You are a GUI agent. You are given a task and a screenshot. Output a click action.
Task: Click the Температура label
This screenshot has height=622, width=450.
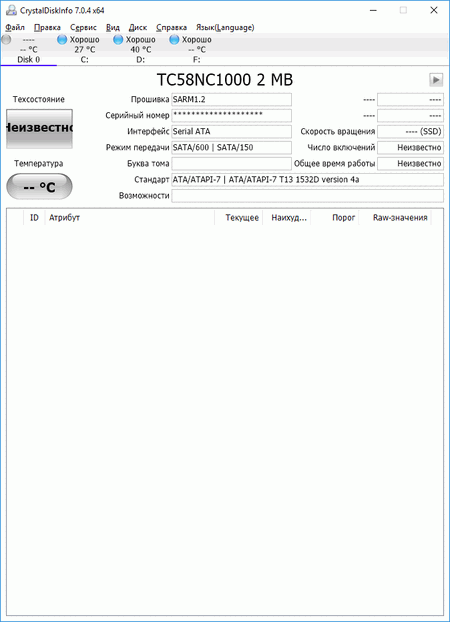point(38,163)
